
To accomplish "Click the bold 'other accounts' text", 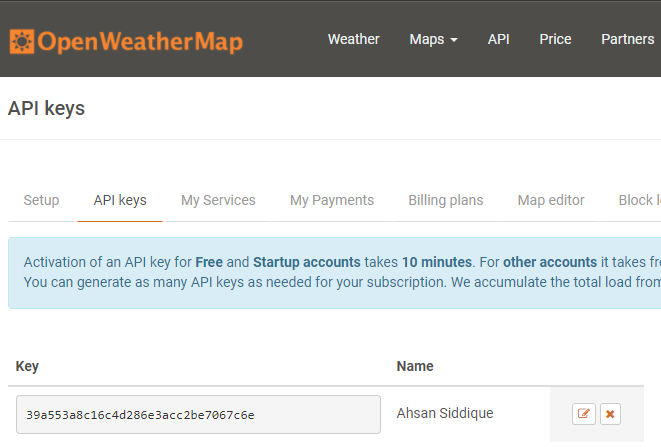I will [x=550, y=262].
